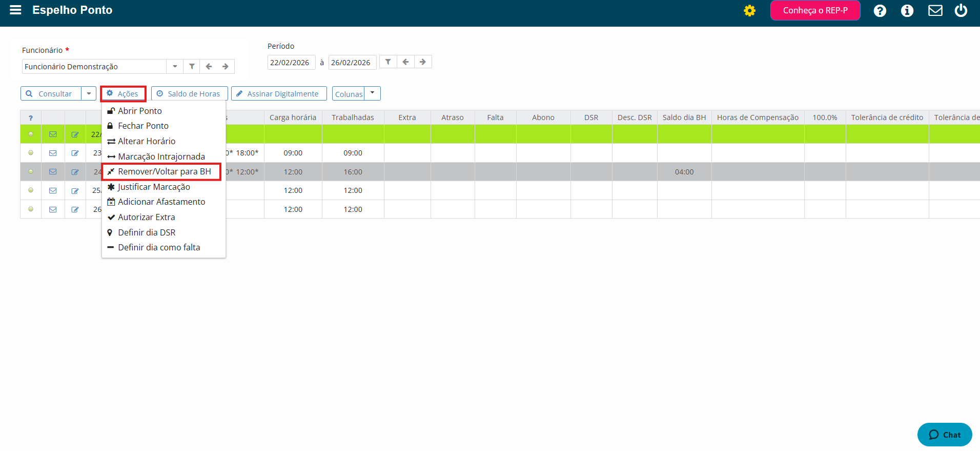
Task: Click envelope icon in 09:00 row
Action: tap(53, 153)
